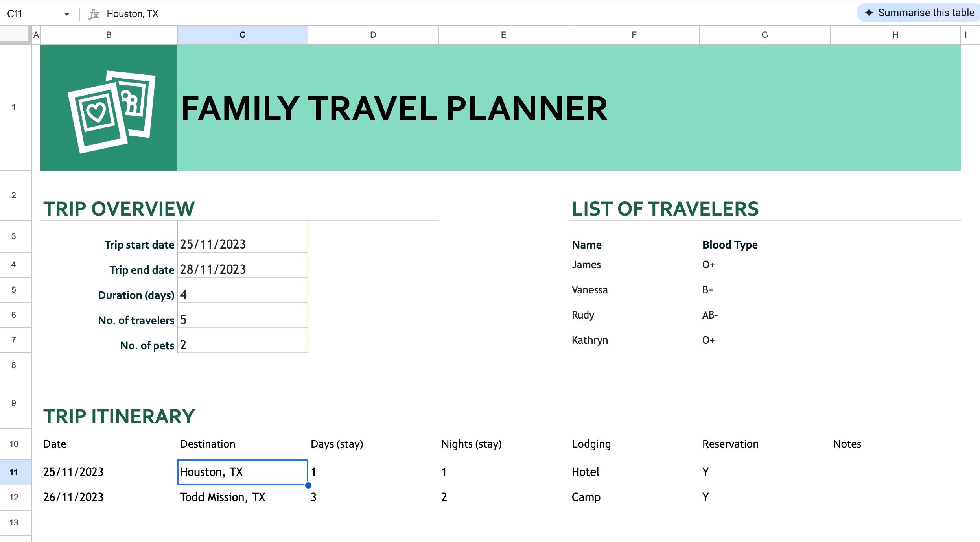The height and width of the screenshot is (542, 980).
Task: Select column D header
Action: [x=373, y=35]
